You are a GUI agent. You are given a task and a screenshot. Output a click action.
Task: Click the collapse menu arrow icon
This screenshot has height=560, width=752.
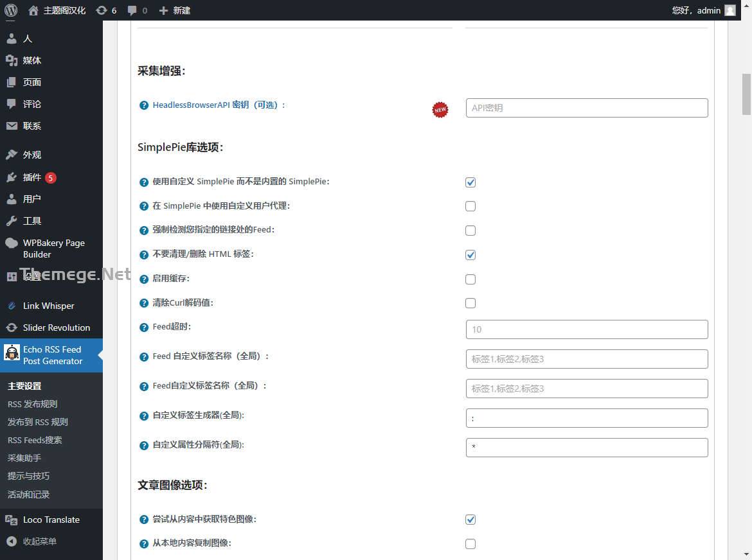point(12,541)
